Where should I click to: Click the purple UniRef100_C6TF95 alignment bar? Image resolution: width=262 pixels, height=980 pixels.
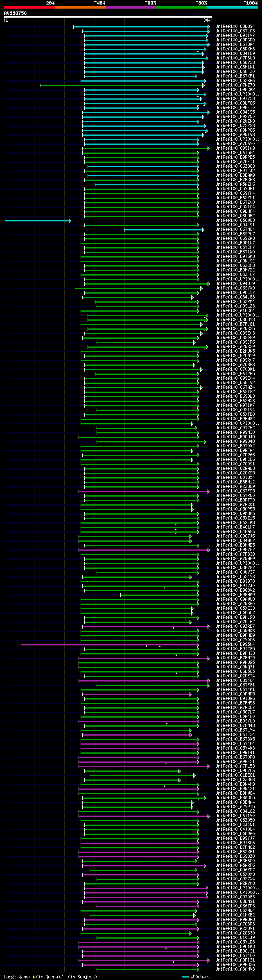click(x=144, y=491)
